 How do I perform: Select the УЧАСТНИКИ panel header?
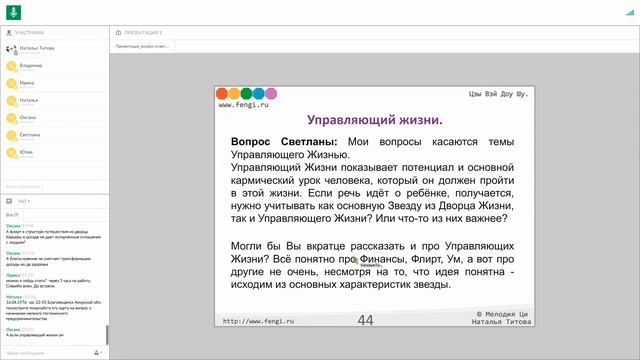pyautogui.click(x=29, y=33)
